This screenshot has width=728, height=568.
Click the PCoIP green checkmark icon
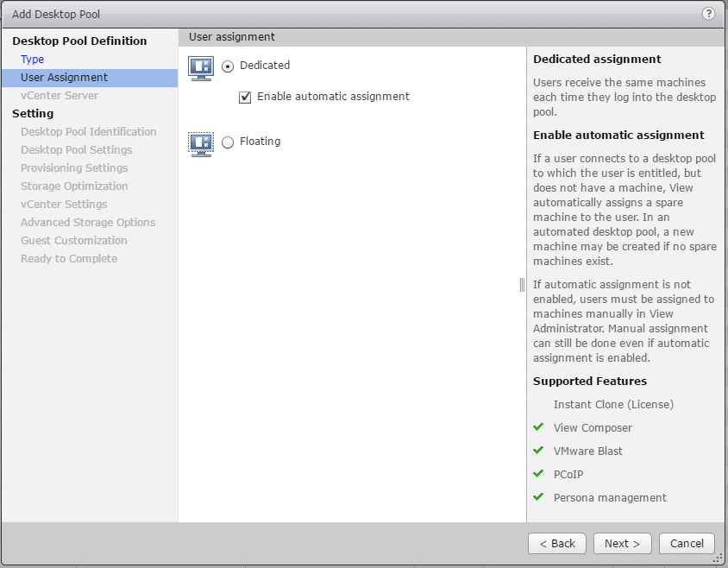pyautogui.click(x=538, y=474)
